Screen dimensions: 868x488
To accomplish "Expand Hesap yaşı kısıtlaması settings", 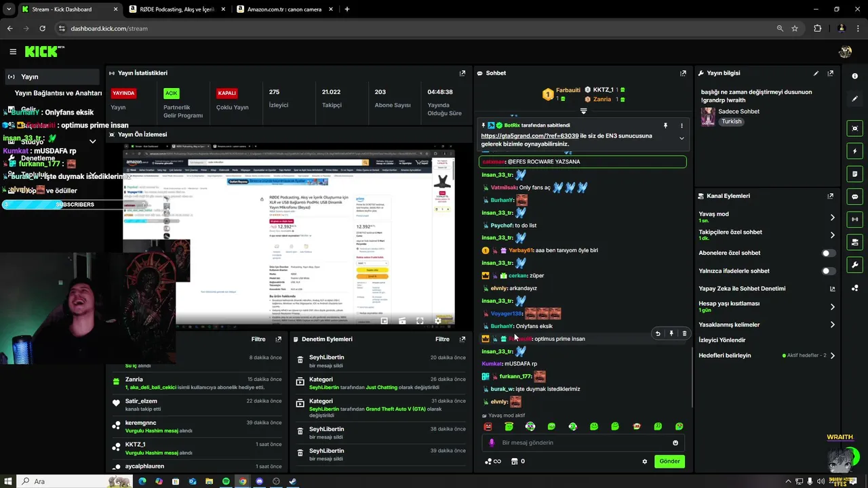I will click(x=832, y=307).
